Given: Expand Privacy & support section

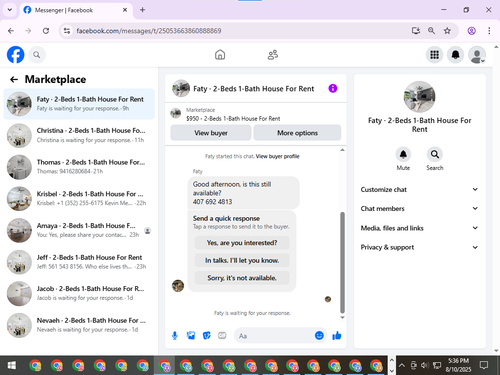Looking at the screenshot, I should (419, 247).
